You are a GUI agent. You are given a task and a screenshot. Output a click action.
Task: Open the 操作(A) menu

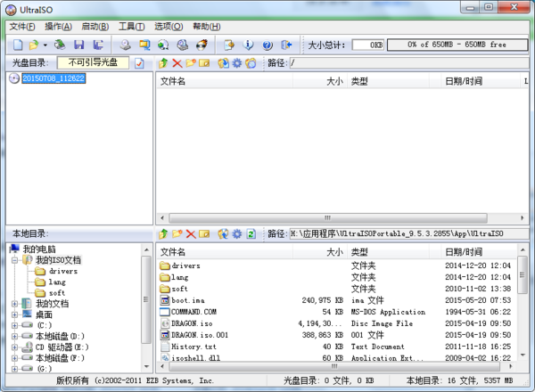pos(58,27)
